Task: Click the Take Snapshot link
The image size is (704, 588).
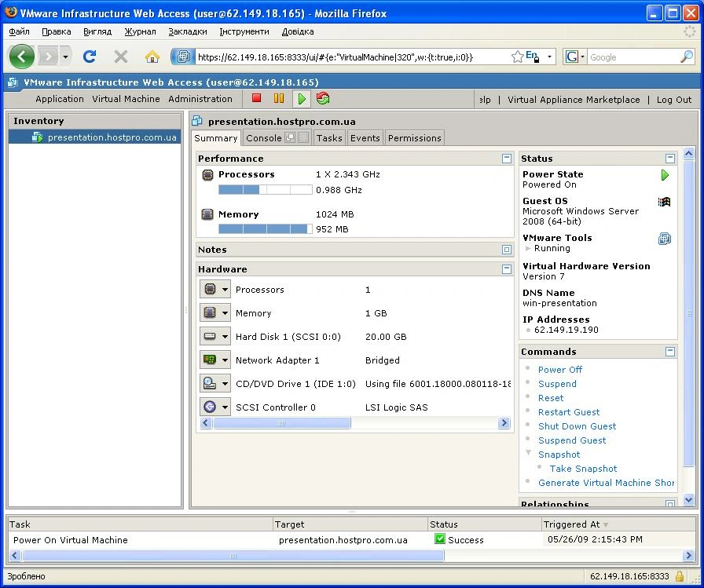Action: (583, 469)
